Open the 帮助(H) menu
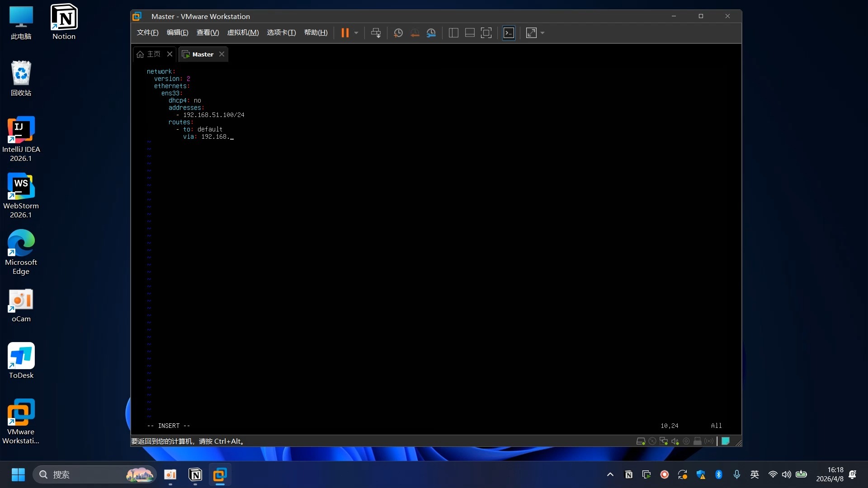This screenshot has height=488, width=868. click(x=316, y=33)
